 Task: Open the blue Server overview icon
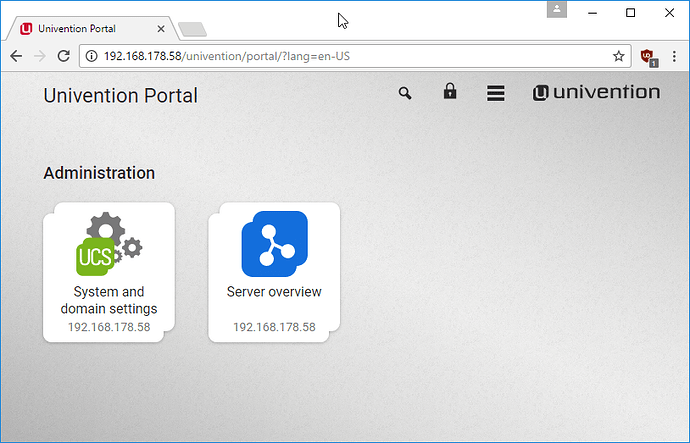[x=275, y=244]
